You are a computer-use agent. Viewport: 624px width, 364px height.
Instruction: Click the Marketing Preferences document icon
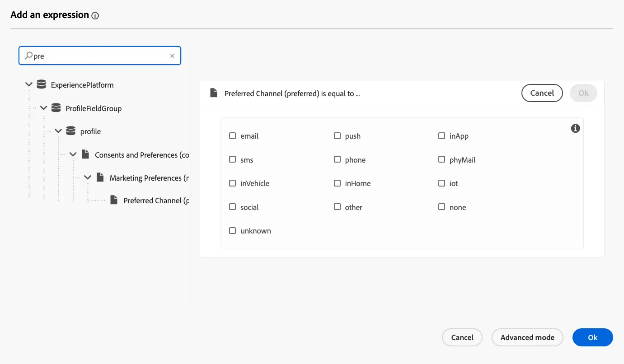pyautogui.click(x=100, y=177)
